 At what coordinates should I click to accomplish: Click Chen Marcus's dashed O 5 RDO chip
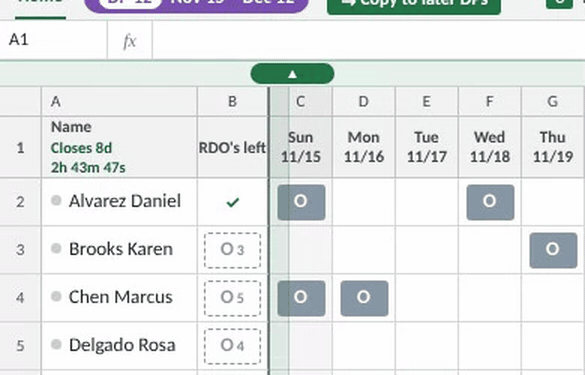(x=232, y=298)
